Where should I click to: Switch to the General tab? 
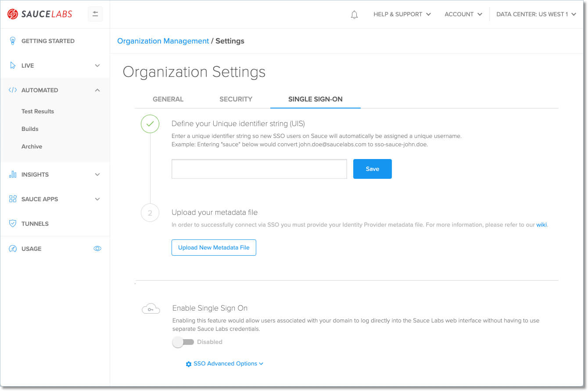(168, 99)
